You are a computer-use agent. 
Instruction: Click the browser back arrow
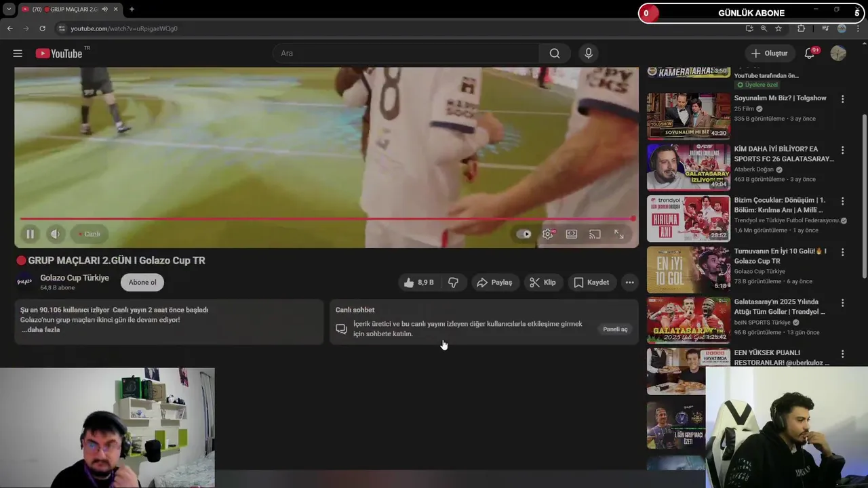coord(9,28)
